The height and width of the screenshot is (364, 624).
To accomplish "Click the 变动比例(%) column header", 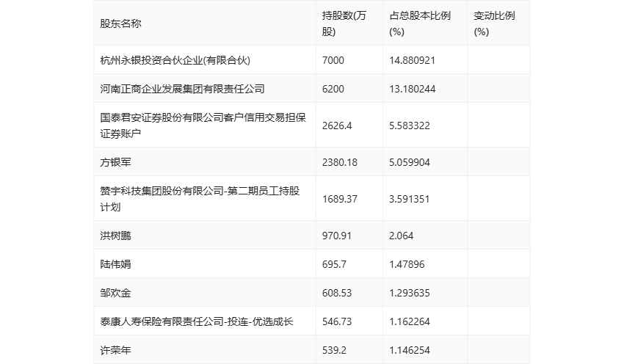I will pos(494,23).
